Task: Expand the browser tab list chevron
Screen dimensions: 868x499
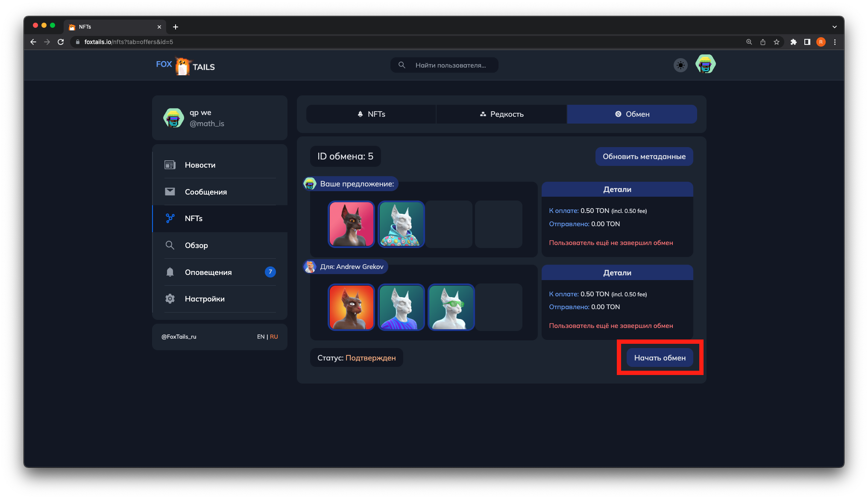Action: 834,27
